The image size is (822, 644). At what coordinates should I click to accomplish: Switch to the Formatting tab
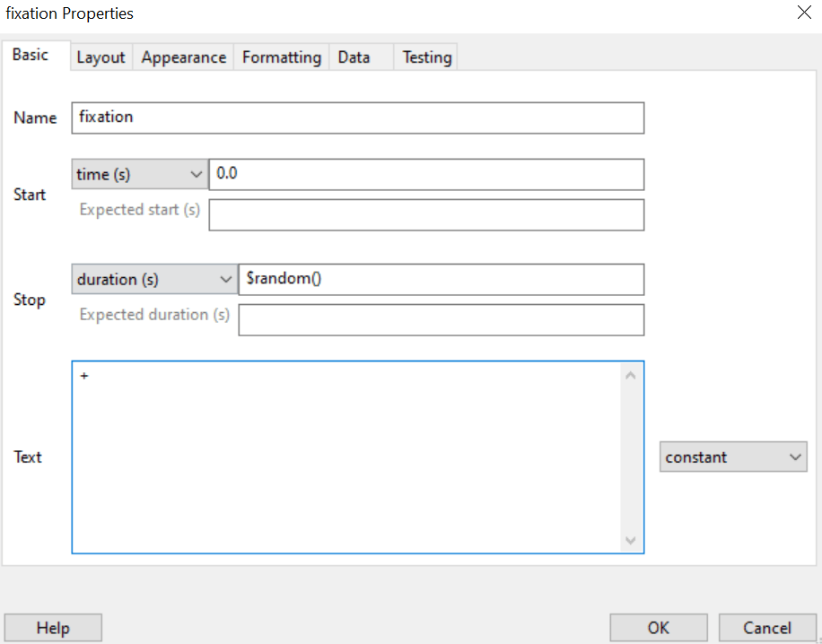(282, 57)
